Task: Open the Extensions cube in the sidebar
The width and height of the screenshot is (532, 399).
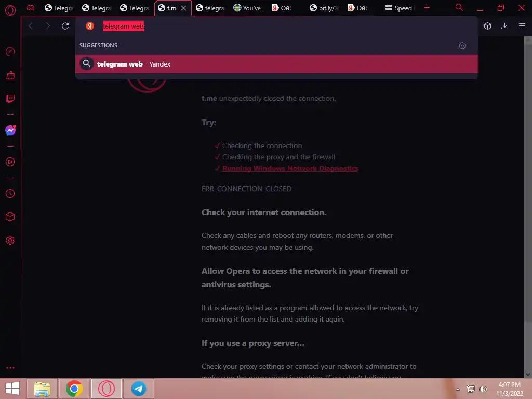Action: (x=10, y=217)
